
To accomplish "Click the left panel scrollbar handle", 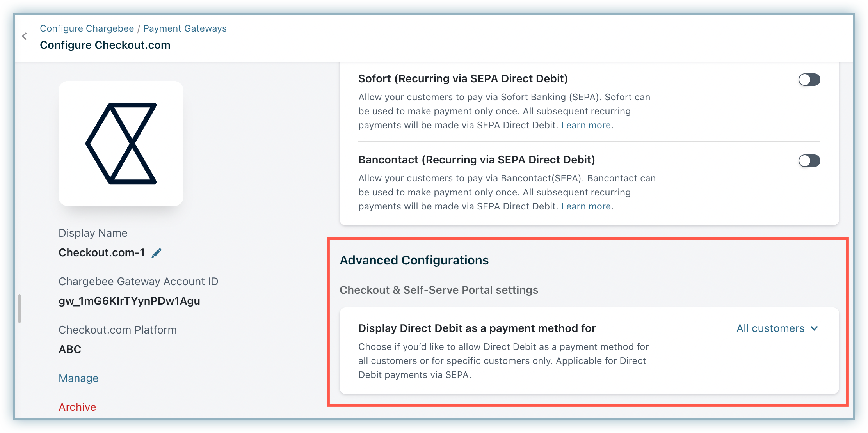I will [x=19, y=309].
